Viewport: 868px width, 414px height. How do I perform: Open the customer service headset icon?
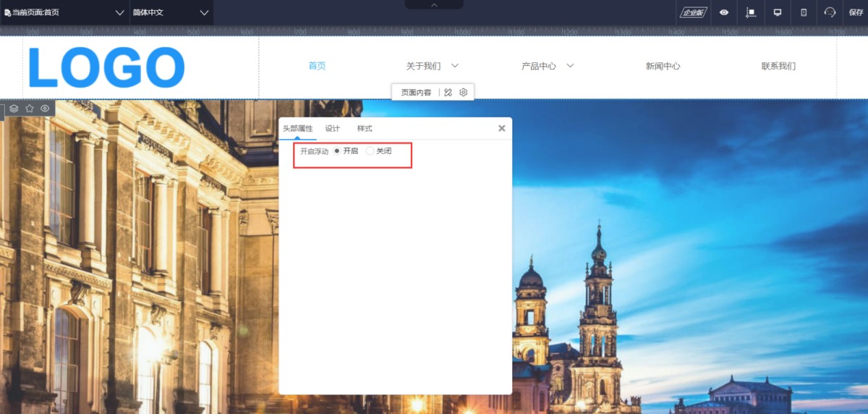pos(830,12)
